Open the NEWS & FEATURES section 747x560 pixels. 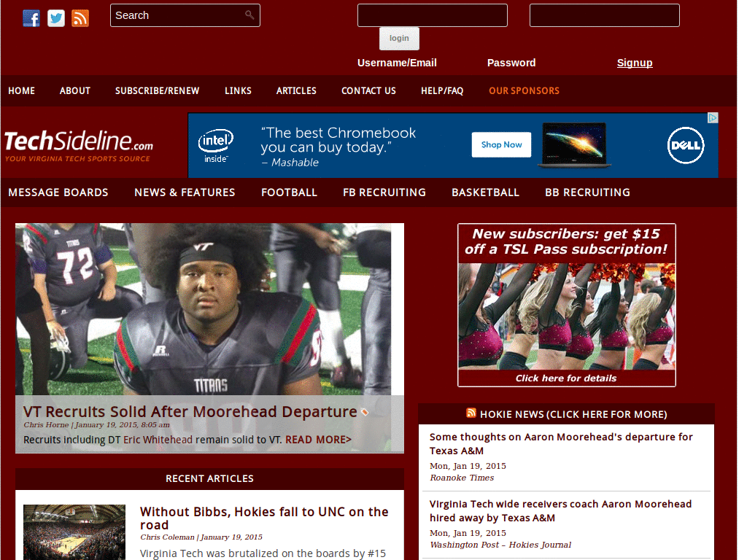[x=185, y=192]
